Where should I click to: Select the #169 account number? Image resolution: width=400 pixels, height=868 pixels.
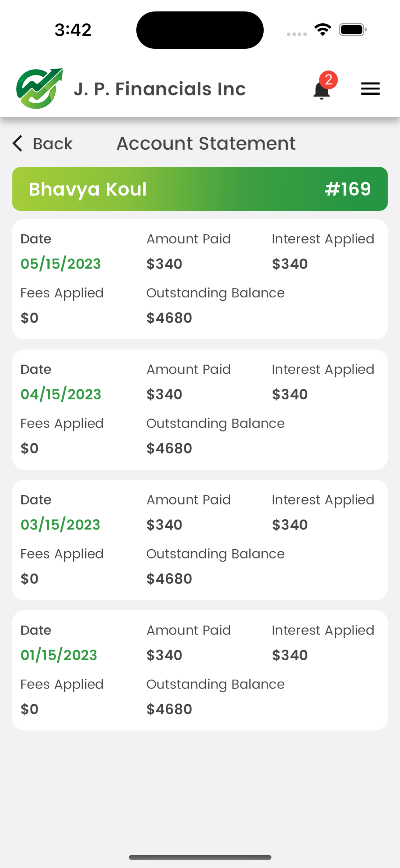coord(348,189)
